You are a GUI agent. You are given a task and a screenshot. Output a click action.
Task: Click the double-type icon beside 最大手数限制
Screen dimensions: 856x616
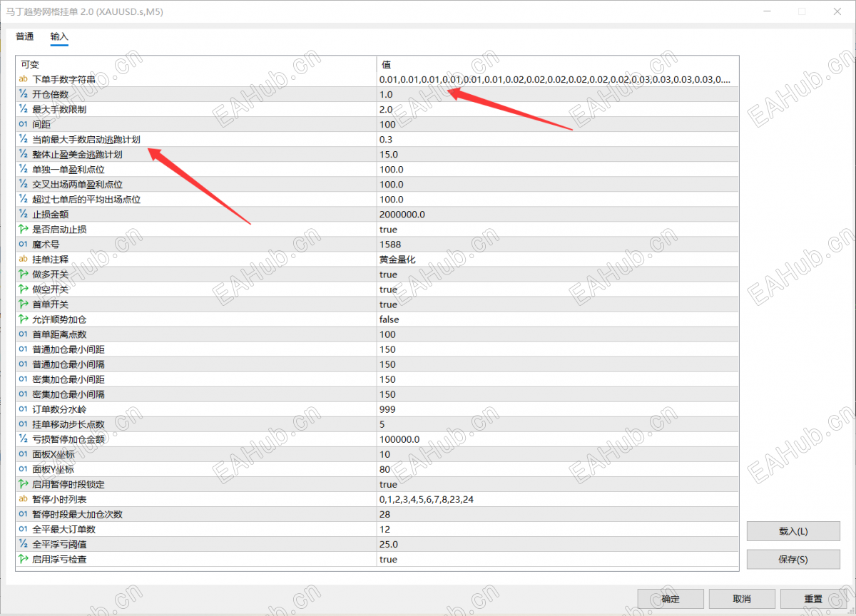[24, 109]
